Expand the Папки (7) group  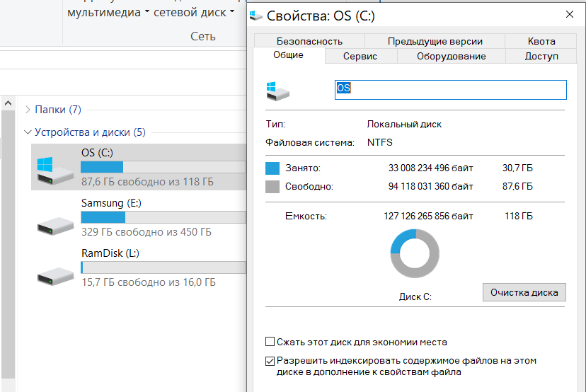(x=28, y=110)
